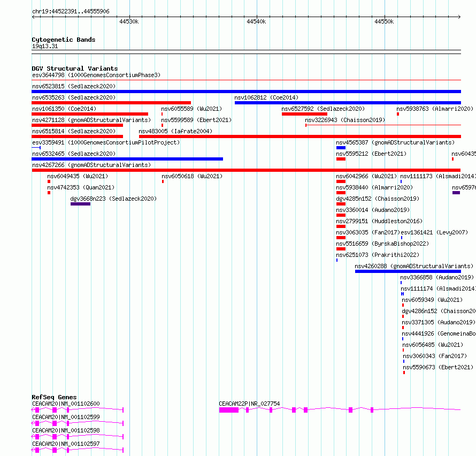The height and width of the screenshot is (456, 476).
Task: Click the nsv4260288 gnomADStructuralVariants label
Action: (x=414, y=266)
